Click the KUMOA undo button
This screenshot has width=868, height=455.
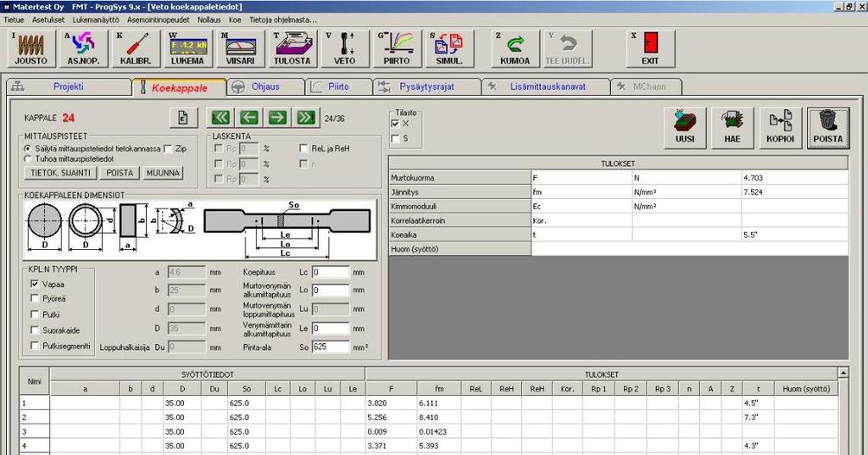click(515, 48)
